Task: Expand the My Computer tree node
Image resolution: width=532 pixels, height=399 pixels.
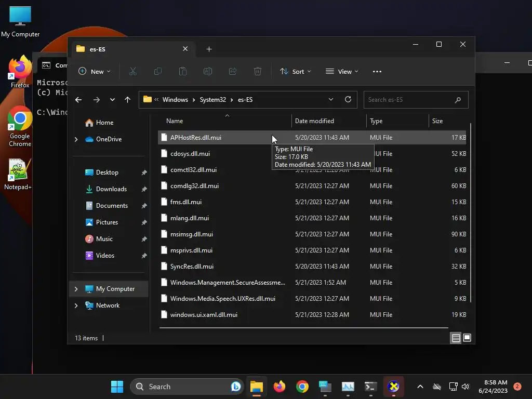Action: point(76,289)
